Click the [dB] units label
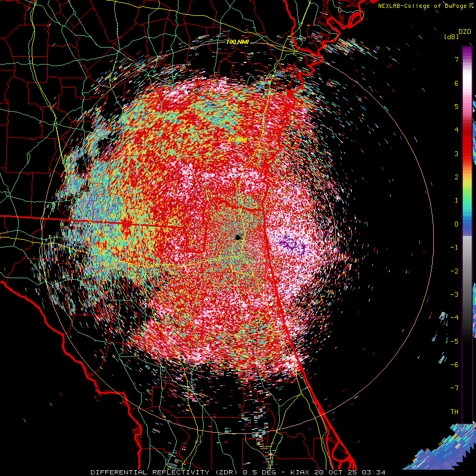This screenshot has width=476, height=476. point(451,36)
